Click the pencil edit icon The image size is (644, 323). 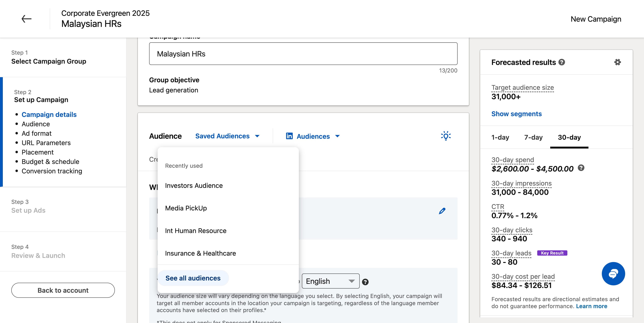[x=442, y=211]
